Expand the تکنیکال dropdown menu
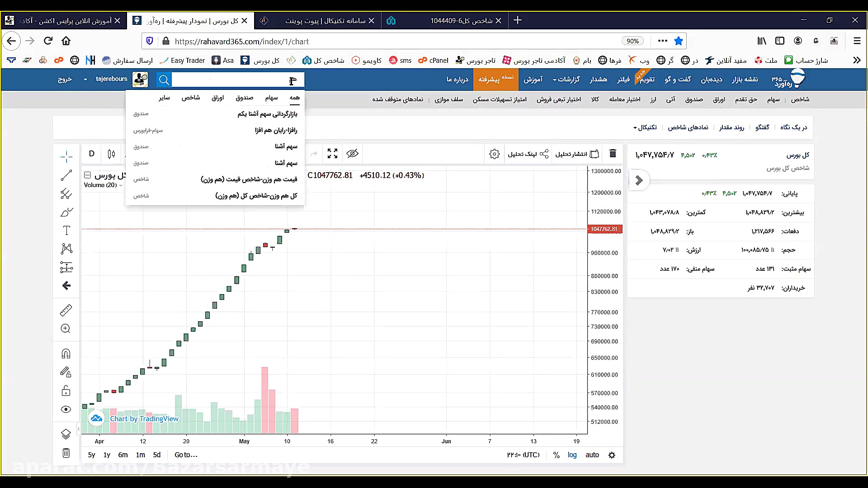 click(x=645, y=127)
